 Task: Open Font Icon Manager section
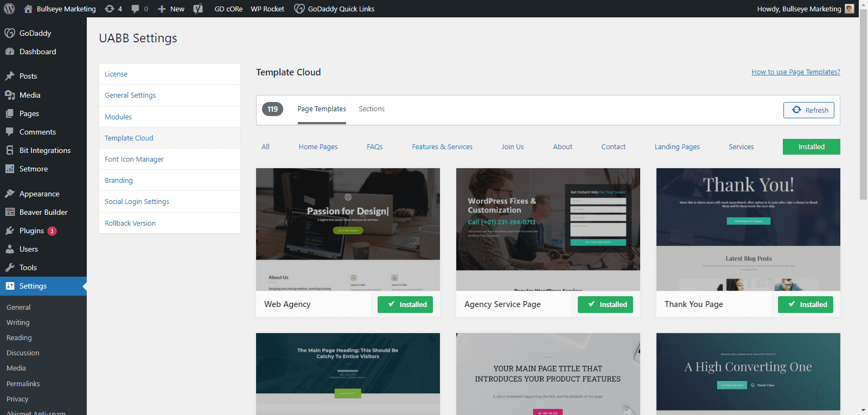pos(170,159)
